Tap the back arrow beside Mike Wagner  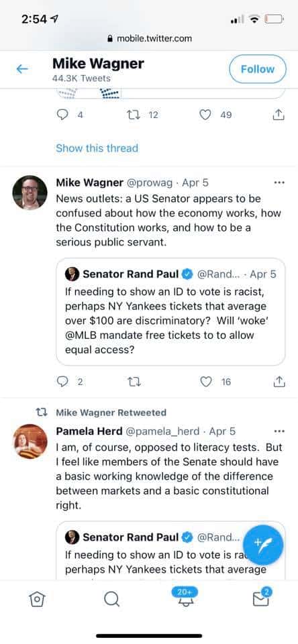(21, 69)
